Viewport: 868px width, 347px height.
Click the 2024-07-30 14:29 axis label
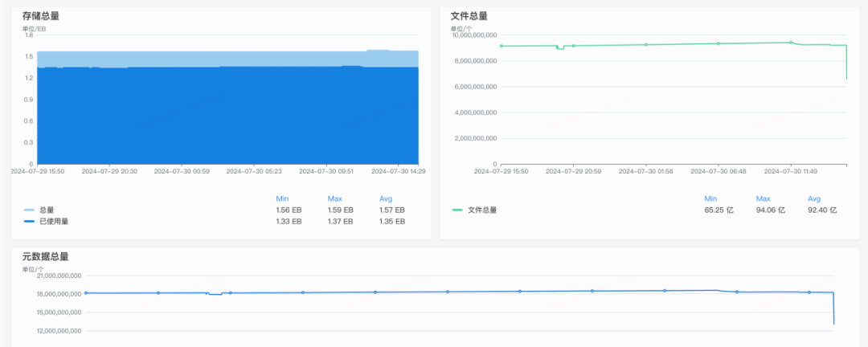(398, 172)
